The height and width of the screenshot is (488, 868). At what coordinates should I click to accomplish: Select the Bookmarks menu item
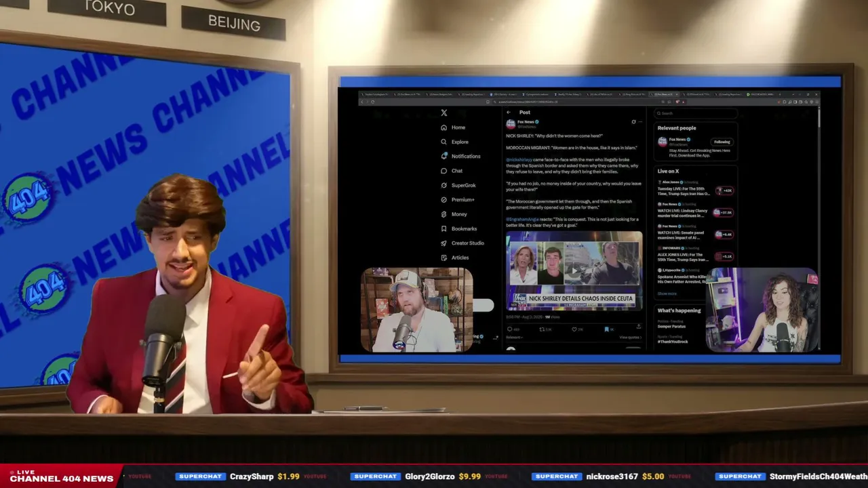465,228
